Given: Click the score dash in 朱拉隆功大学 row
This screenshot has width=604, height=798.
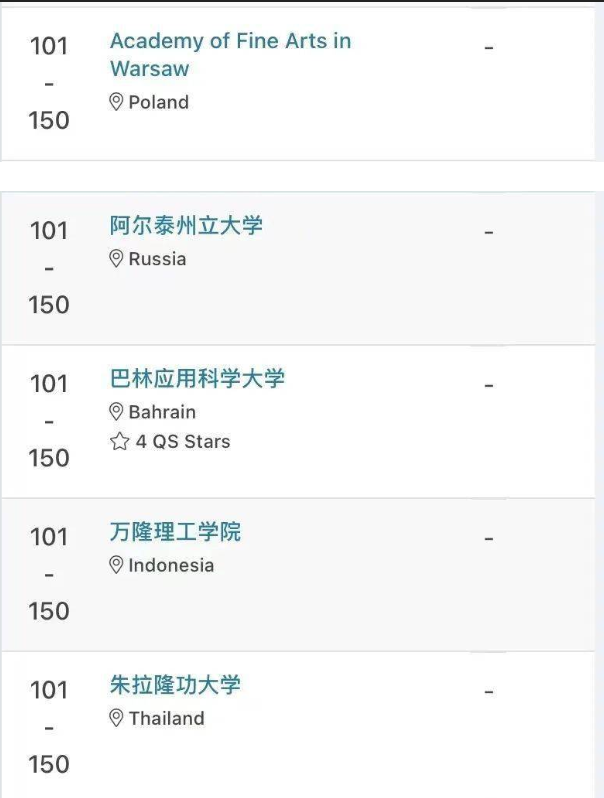Looking at the screenshot, I should pos(489,692).
